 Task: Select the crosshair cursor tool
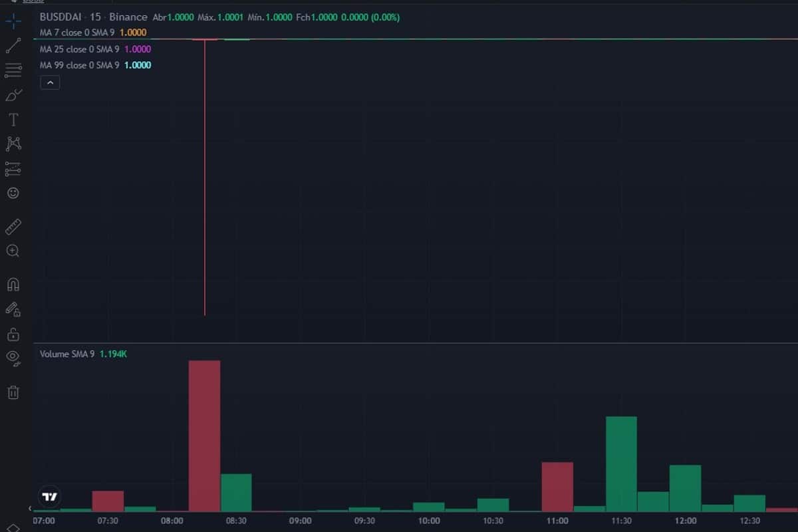(13, 21)
